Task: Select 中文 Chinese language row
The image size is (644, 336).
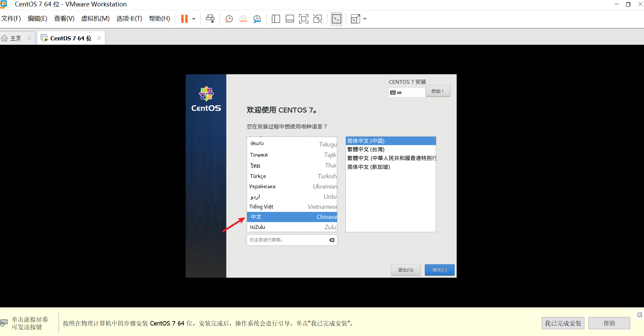Action: [292, 217]
